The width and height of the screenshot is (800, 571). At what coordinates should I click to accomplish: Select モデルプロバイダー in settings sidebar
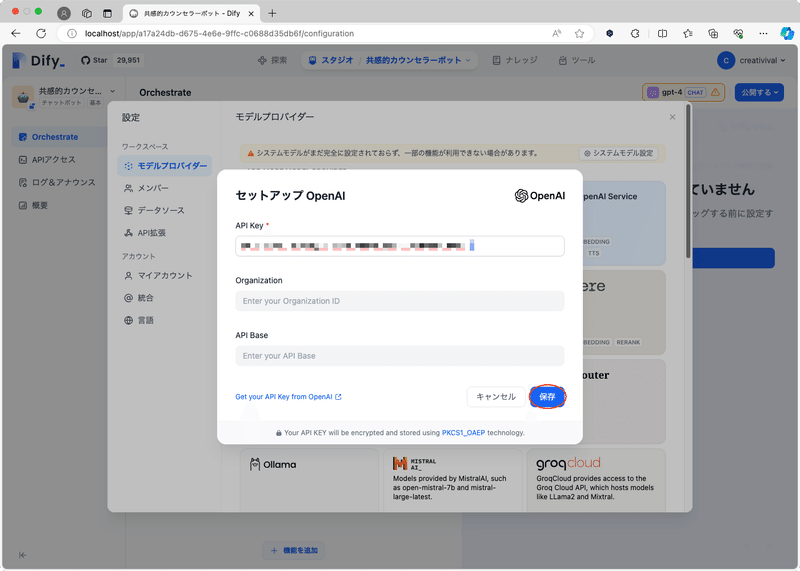(165, 166)
